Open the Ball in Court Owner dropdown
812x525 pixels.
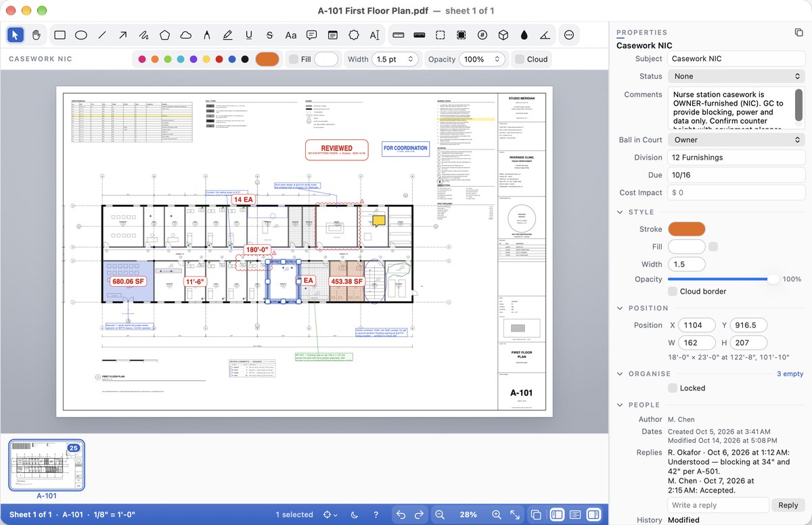click(x=736, y=140)
